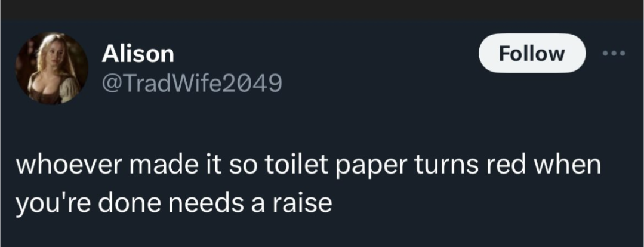Screen dimensions: 644x247
Task: Visit the profile via the name Alison
Action: tap(138, 54)
